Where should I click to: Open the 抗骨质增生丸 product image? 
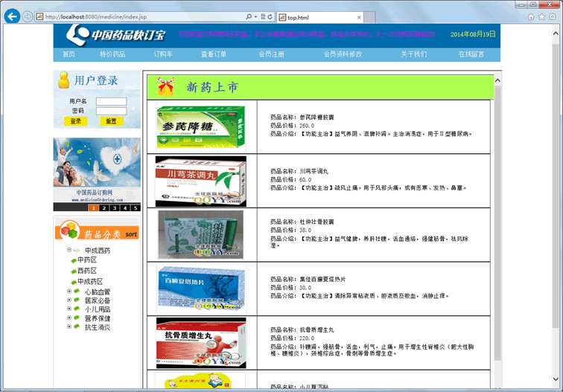[x=201, y=343]
